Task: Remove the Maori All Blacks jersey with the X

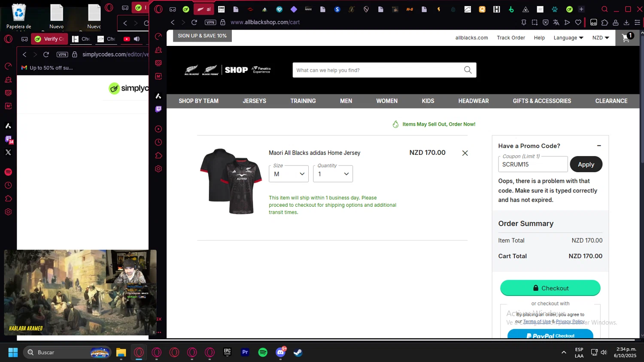Action: click(465, 153)
